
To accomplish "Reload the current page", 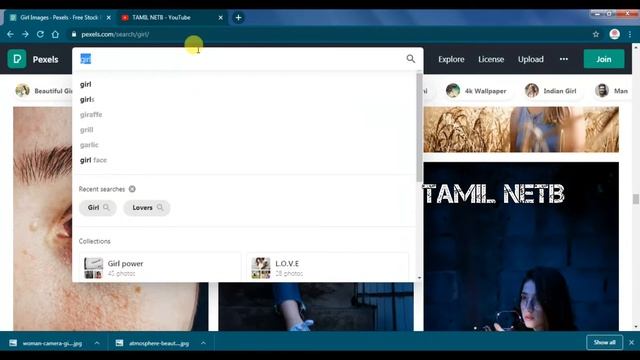I will pyautogui.click(x=40, y=34).
